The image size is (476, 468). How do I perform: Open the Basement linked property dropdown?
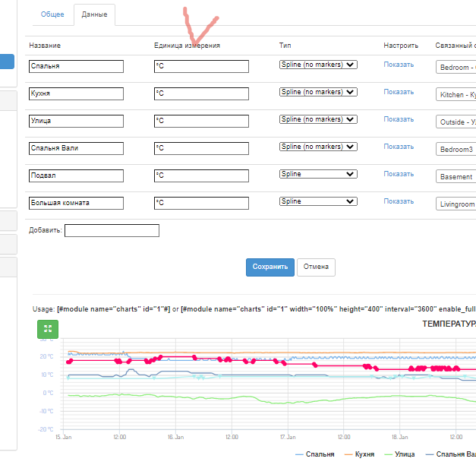[456, 177]
